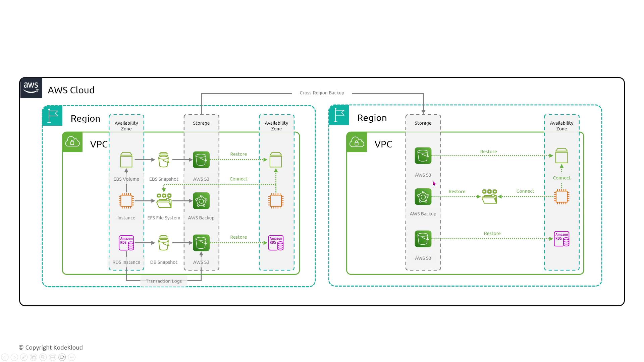Click the Cross-Region Backup label
Screen dimensions: 644x362
(x=322, y=93)
